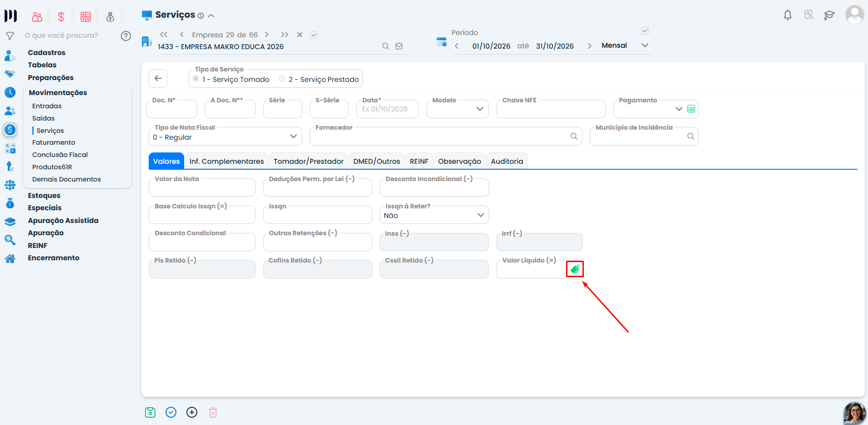The height and width of the screenshot is (425, 868).
Task: Click the green save icon at bottom
Action: coord(150,412)
